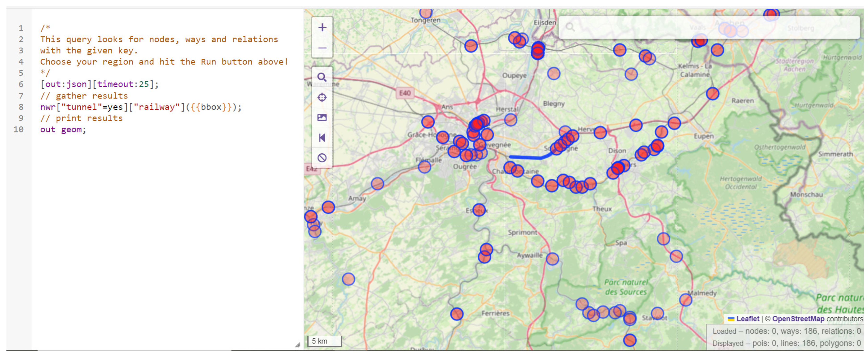
Task: Click the crosshair locate-me icon
Action: 322,97
